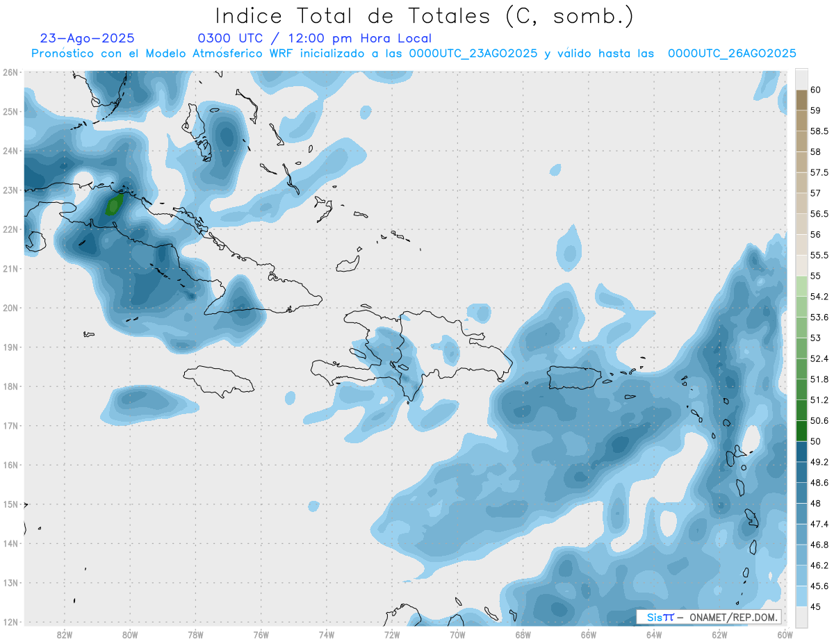This screenshot has width=834, height=644.
Task: Click the colorbar label '47.4'
Action: click(819, 524)
